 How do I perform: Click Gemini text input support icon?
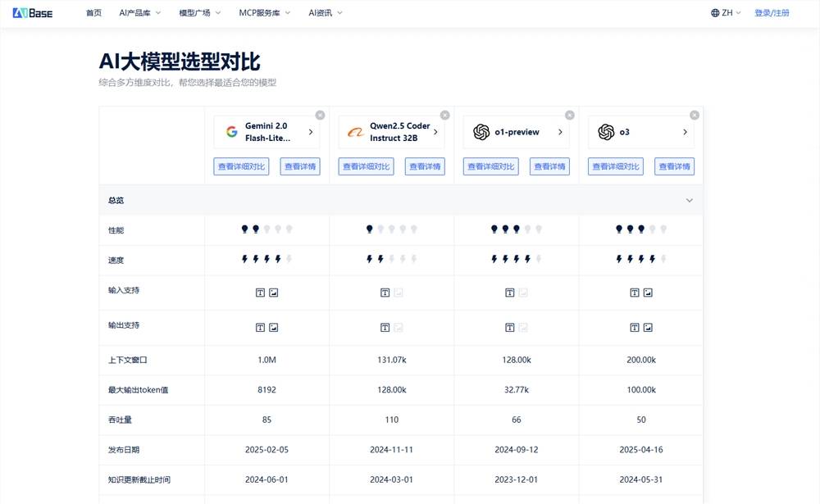click(260, 293)
